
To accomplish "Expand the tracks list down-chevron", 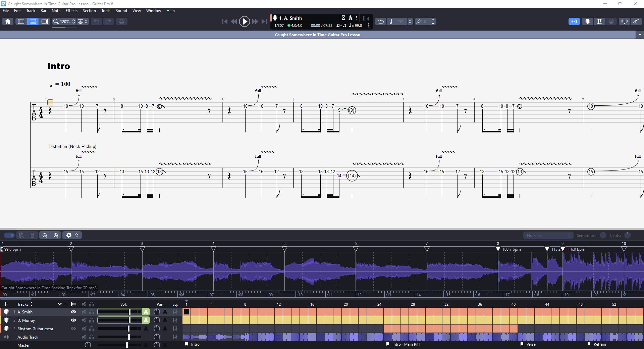I will coord(60,304).
